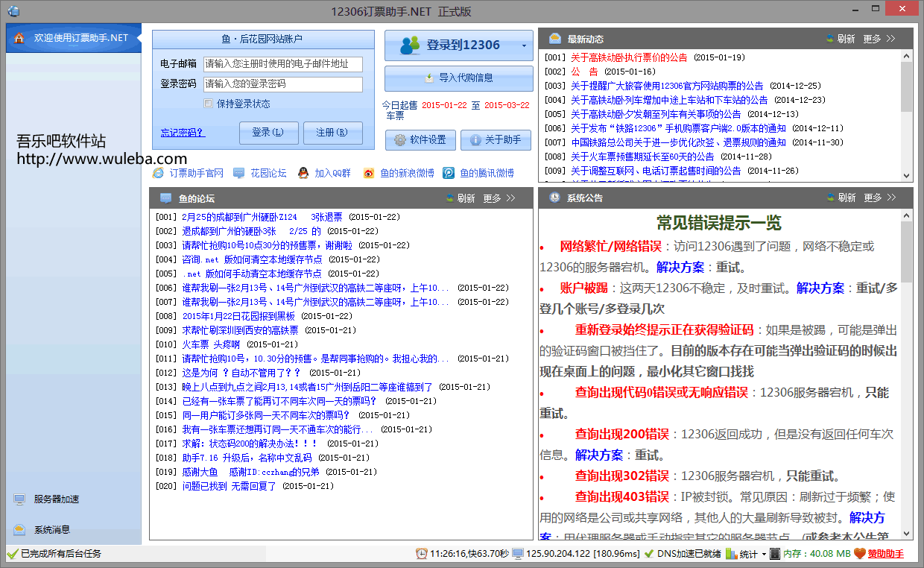Open forum post 求帮忙刷深圳到西安的高铁票
The image size is (924, 568).
[240, 330]
